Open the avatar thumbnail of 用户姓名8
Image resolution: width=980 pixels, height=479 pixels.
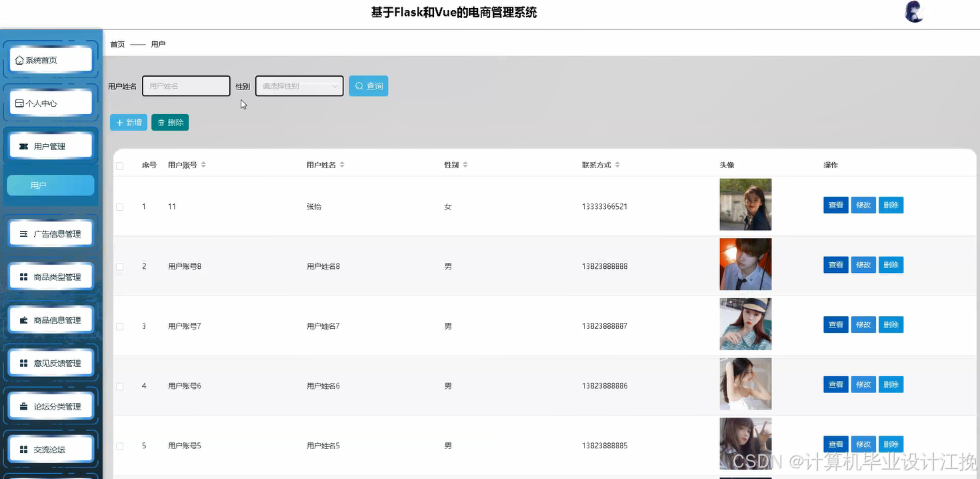click(745, 264)
